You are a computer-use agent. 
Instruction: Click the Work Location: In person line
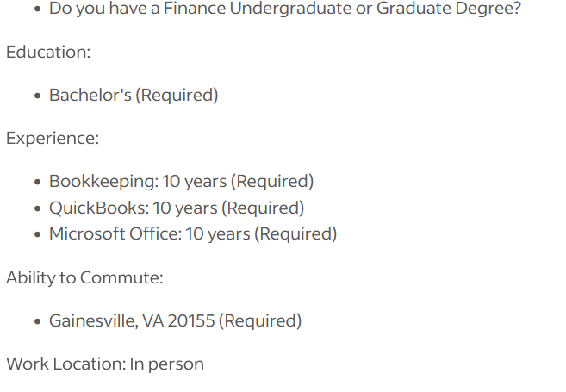[105, 364]
